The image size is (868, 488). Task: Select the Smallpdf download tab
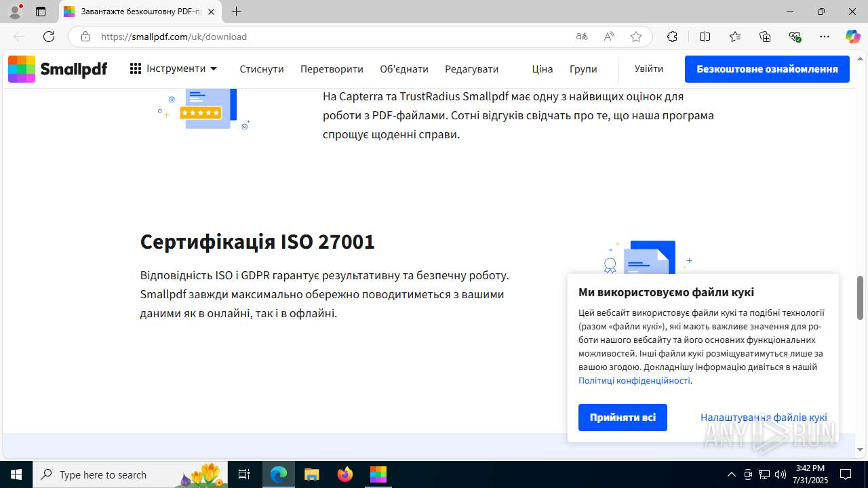pyautogui.click(x=140, y=12)
